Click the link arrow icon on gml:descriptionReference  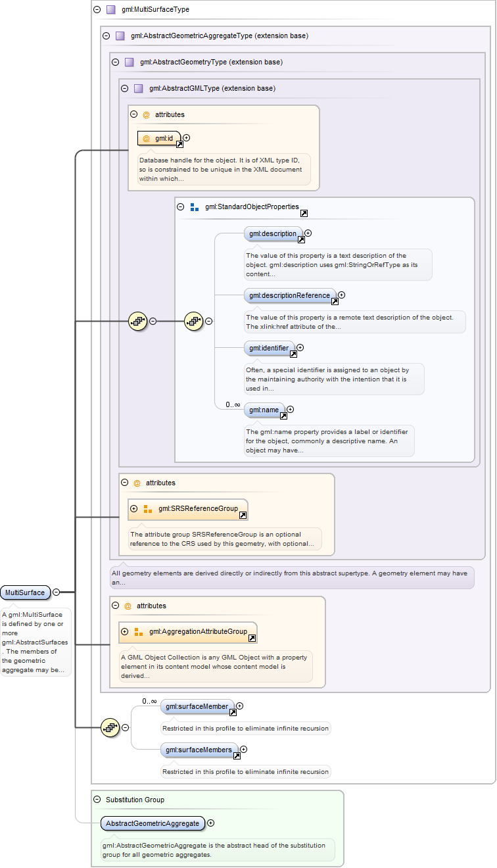click(335, 302)
